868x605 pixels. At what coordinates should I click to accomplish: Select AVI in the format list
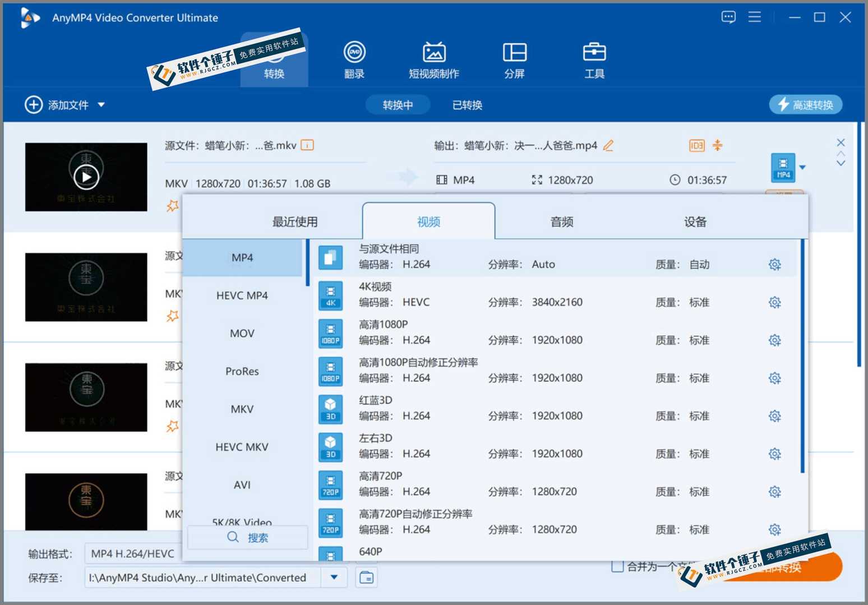(242, 484)
